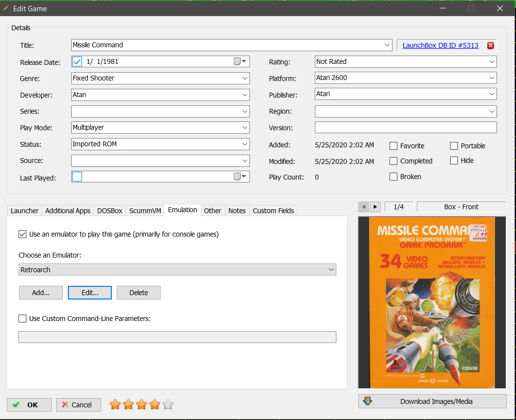
Task: Expand the Title dropdown
Action: pyautogui.click(x=387, y=45)
